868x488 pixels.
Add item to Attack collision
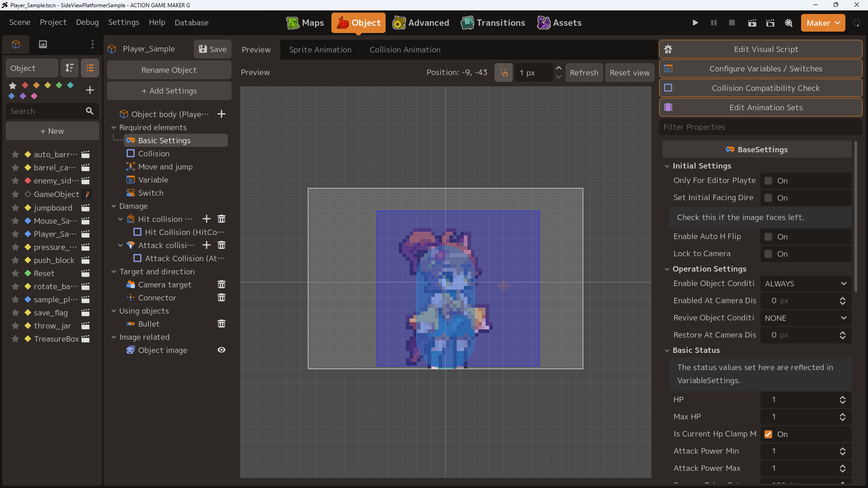pos(207,245)
